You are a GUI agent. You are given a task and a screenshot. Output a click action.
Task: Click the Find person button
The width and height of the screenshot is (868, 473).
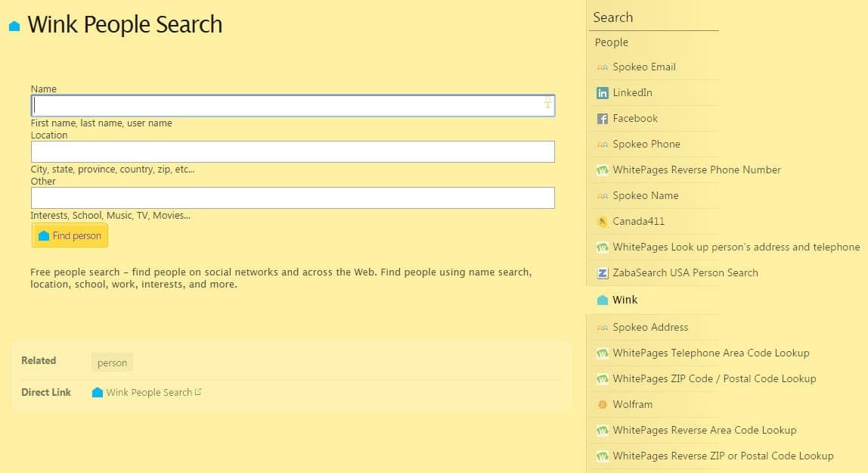tap(70, 235)
